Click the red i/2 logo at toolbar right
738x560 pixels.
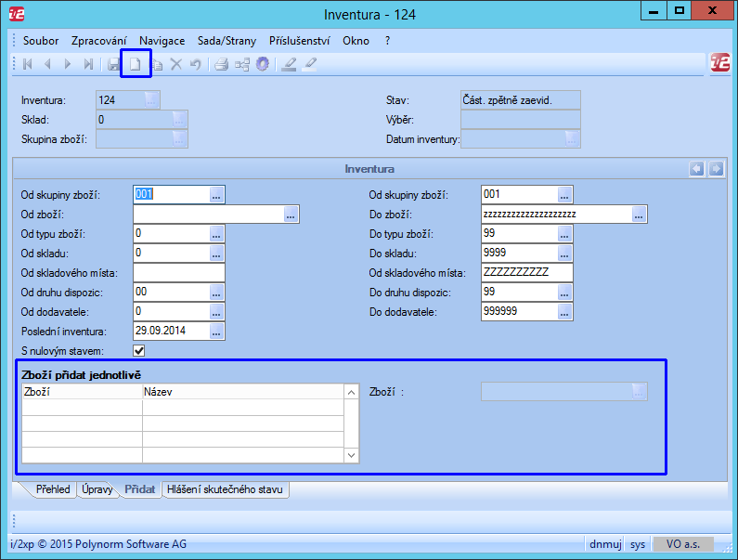click(x=719, y=62)
